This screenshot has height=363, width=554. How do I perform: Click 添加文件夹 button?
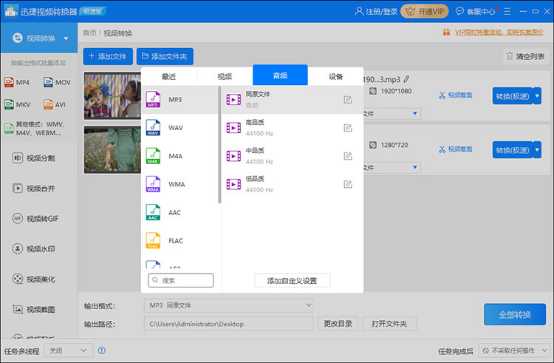pyautogui.click(x=165, y=56)
